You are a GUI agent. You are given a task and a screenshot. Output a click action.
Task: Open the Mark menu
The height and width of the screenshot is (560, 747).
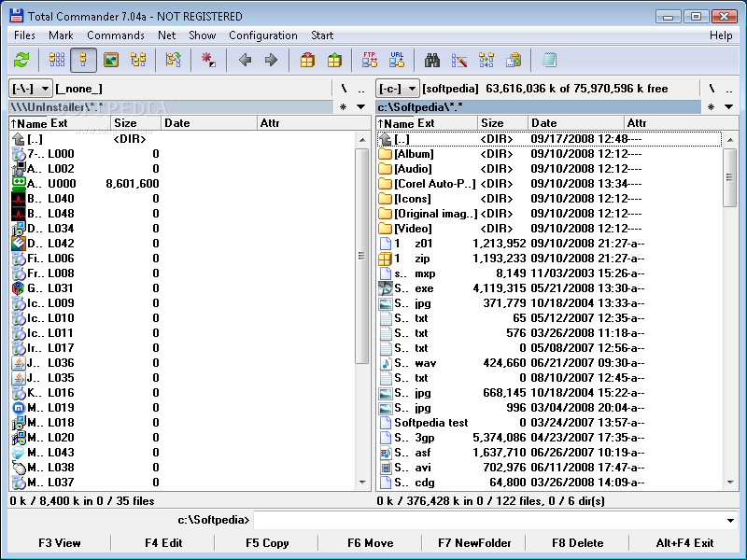[x=61, y=35]
